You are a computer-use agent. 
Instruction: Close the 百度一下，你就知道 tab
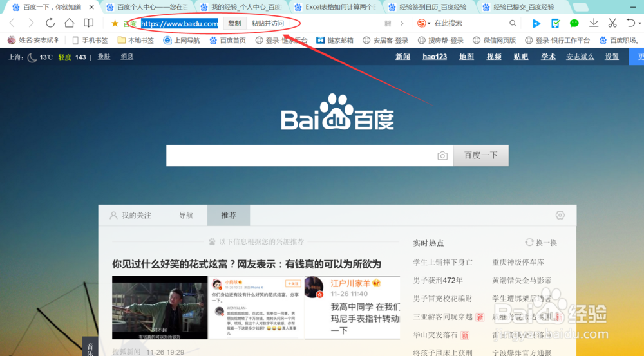91,7
